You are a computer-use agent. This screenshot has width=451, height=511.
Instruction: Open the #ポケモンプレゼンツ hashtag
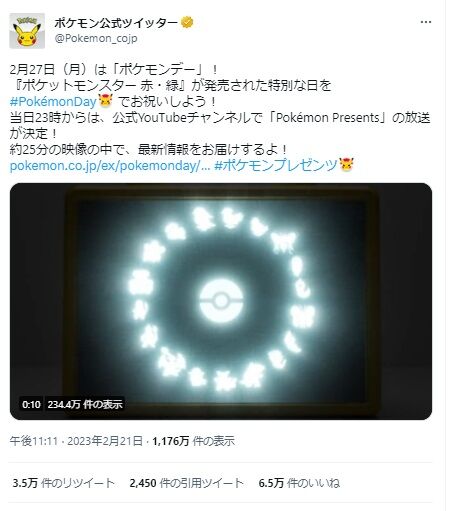pyautogui.click(x=276, y=165)
